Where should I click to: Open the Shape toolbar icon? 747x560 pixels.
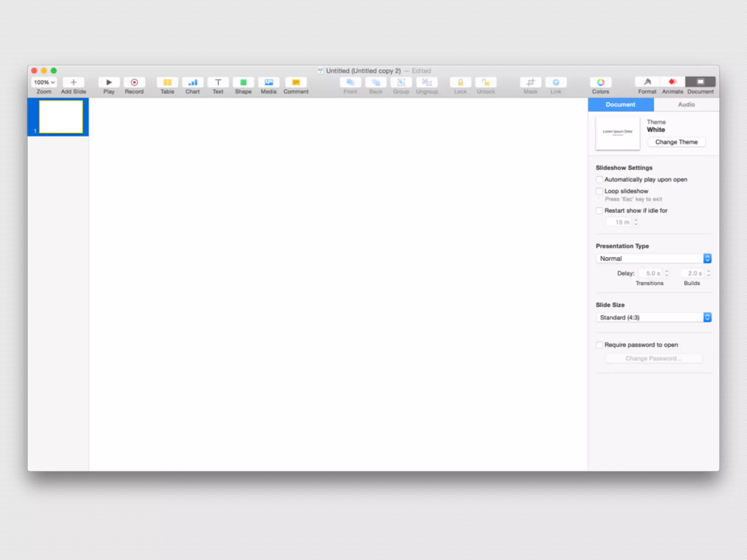243,82
